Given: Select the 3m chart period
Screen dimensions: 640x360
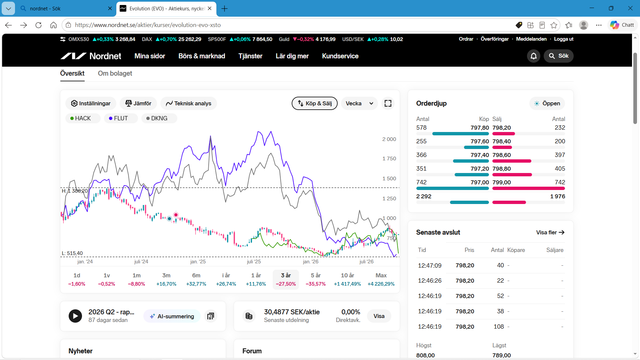Looking at the screenshot, I should [x=166, y=279].
